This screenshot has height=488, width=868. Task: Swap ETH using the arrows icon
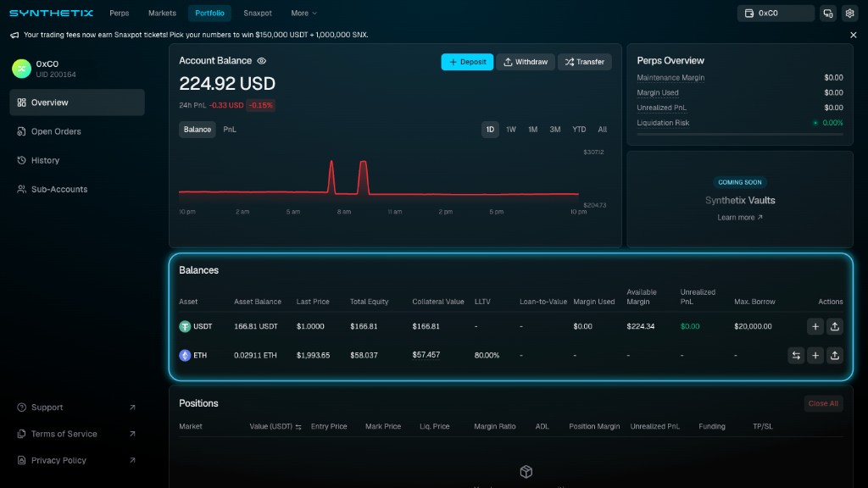(796, 355)
